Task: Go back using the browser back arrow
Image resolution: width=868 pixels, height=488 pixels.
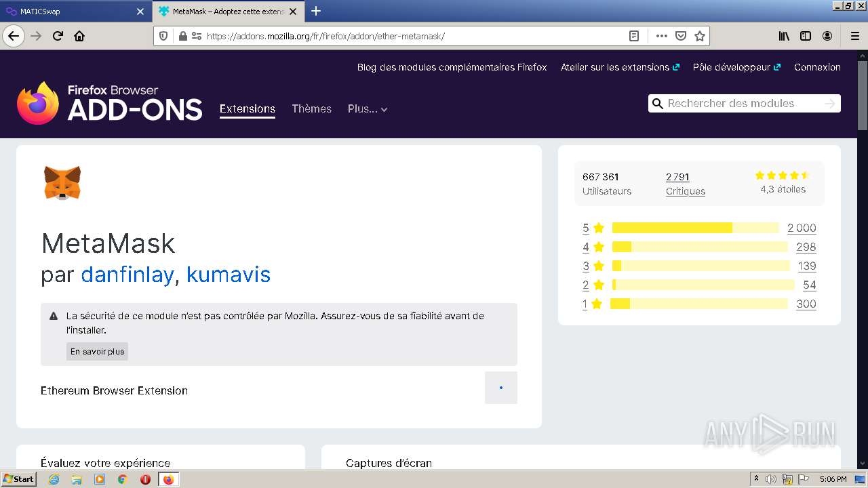Action: (x=14, y=36)
